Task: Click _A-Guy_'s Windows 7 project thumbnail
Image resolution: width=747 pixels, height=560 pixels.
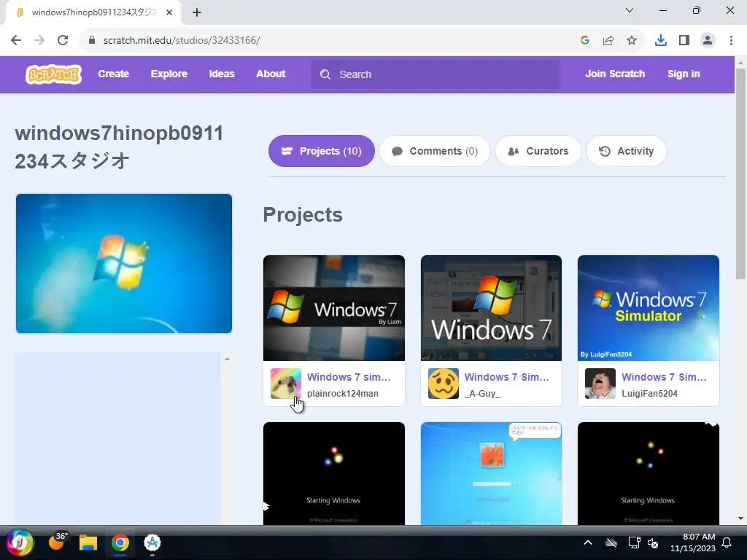Action: pyautogui.click(x=491, y=308)
